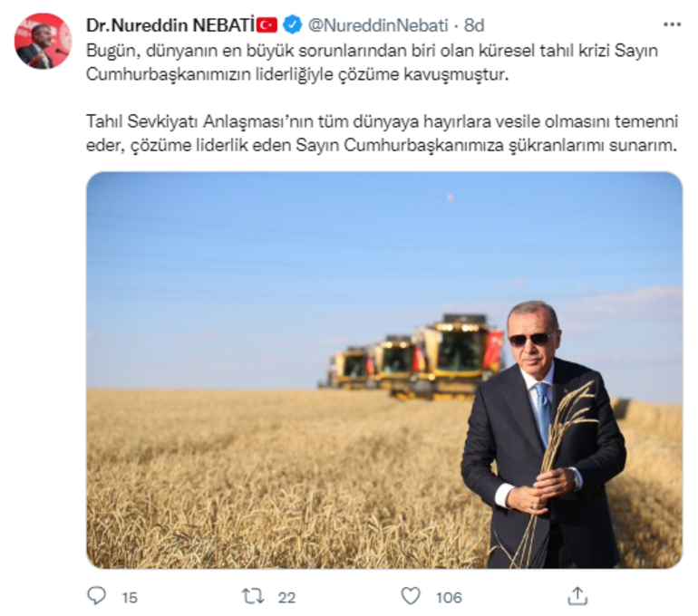Open the share tweet icon

click(577, 596)
